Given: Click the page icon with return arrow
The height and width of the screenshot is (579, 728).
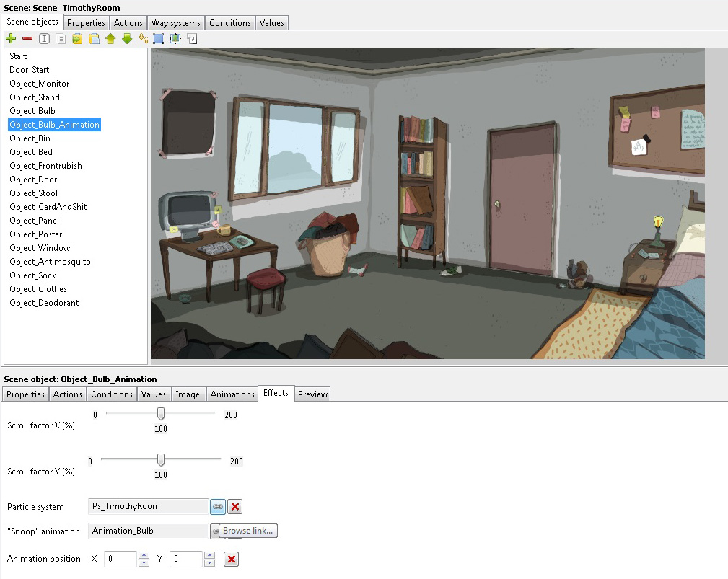Looking at the screenshot, I should tap(192, 38).
